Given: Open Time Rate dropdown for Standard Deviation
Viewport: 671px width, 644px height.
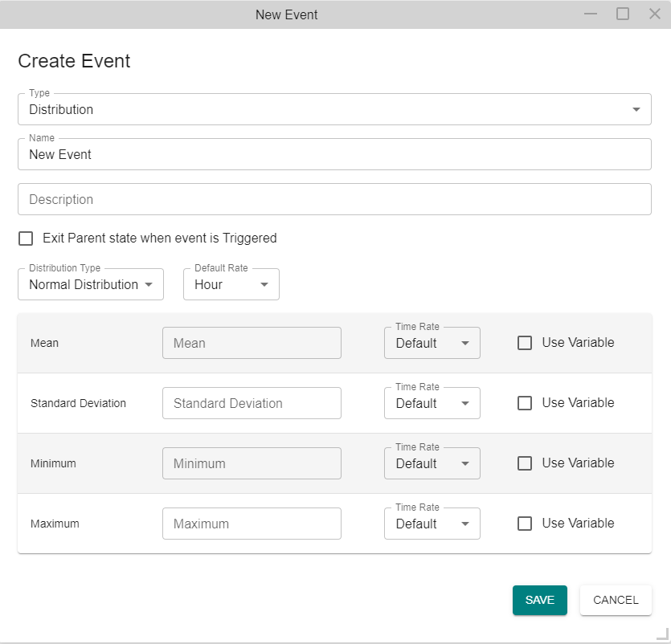Looking at the screenshot, I should pos(432,403).
